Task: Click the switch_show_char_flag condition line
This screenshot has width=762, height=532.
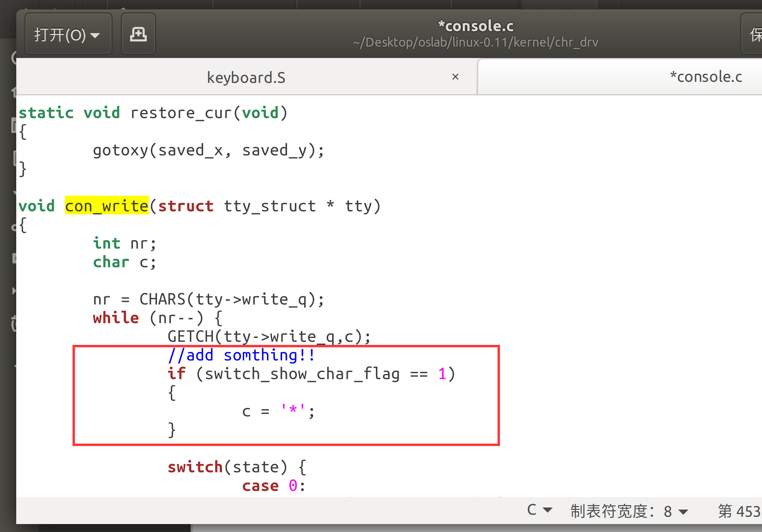Action: (x=311, y=374)
